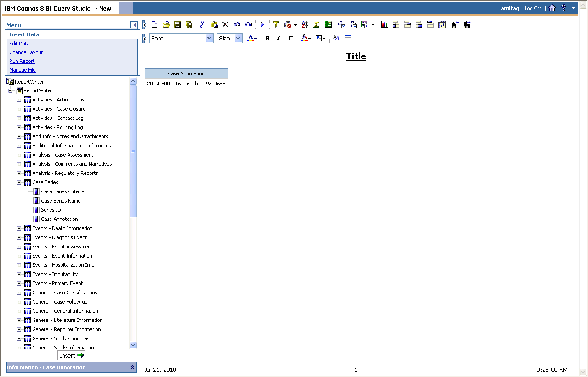Drill down using the toolbar icon
This screenshot has width=588, height=377.
pos(342,24)
